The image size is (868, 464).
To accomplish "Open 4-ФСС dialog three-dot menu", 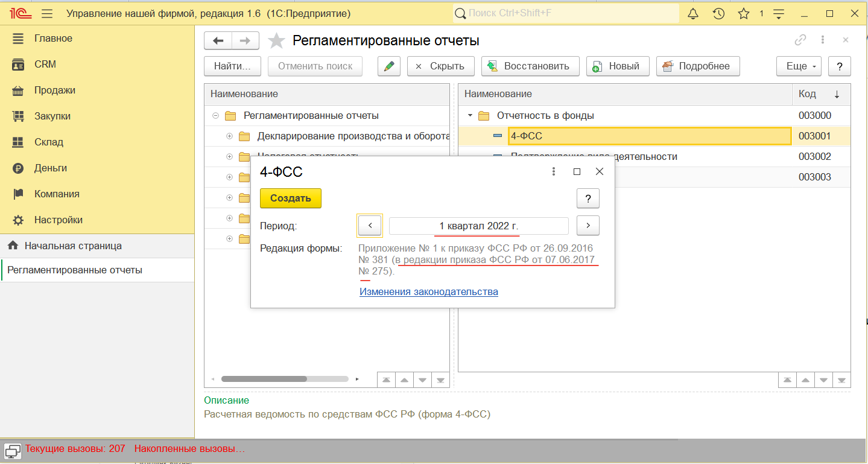I will 554,172.
